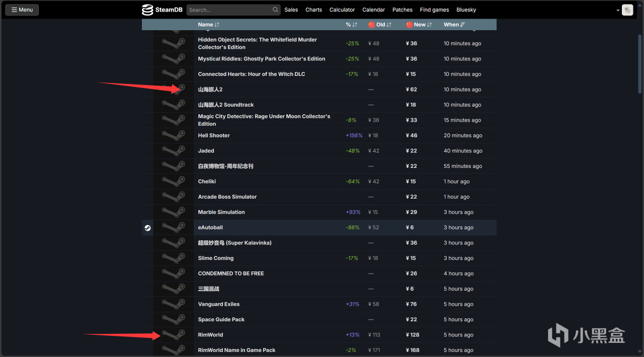The width and height of the screenshot is (644, 357).
Task: Open thumbnail for Cheliki row
Action: click(174, 182)
